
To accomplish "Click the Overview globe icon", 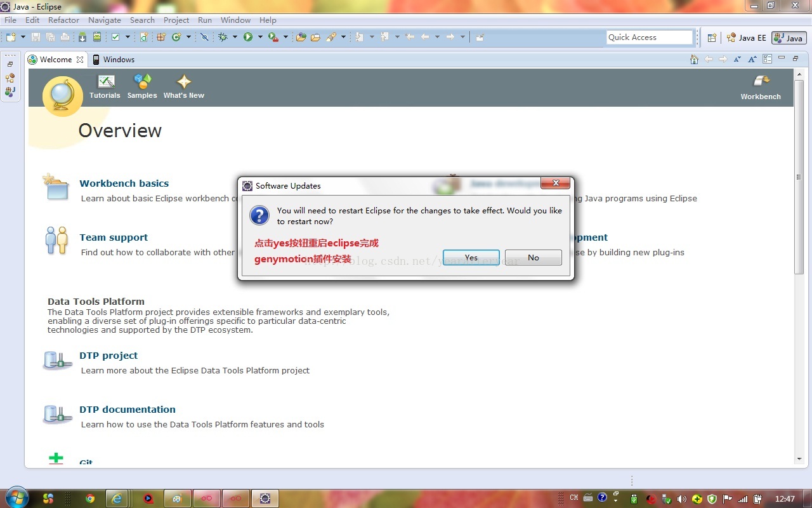I will pyautogui.click(x=62, y=97).
